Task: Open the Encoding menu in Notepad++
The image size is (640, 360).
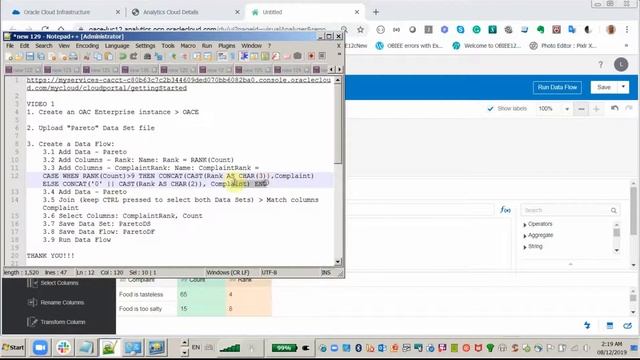Action: (87, 46)
